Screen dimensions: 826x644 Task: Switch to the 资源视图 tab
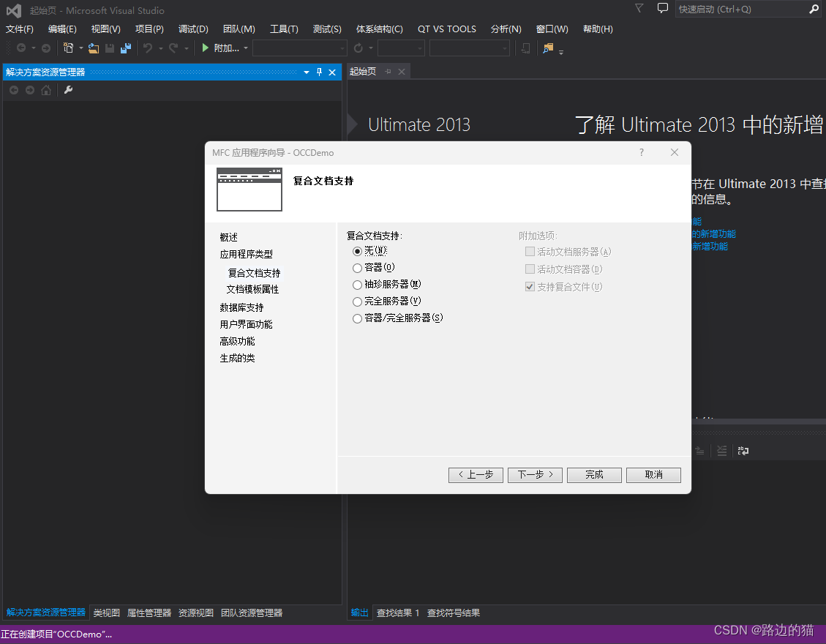click(196, 613)
